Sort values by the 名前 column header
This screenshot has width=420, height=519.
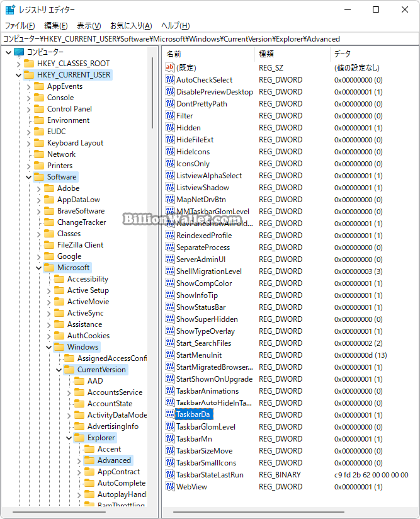pyautogui.click(x=209, y=54)
